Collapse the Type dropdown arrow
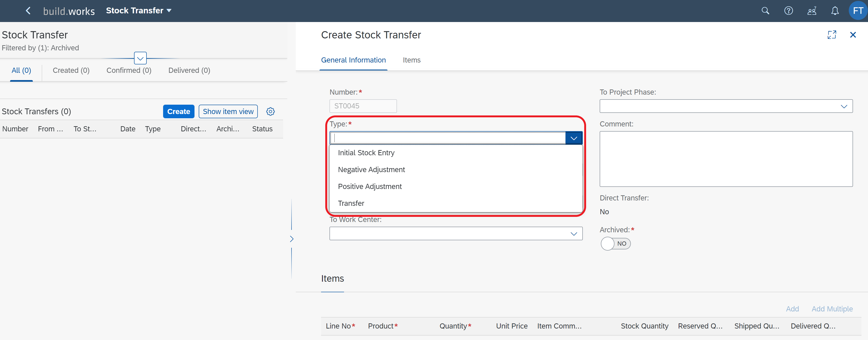 point(574,138)
